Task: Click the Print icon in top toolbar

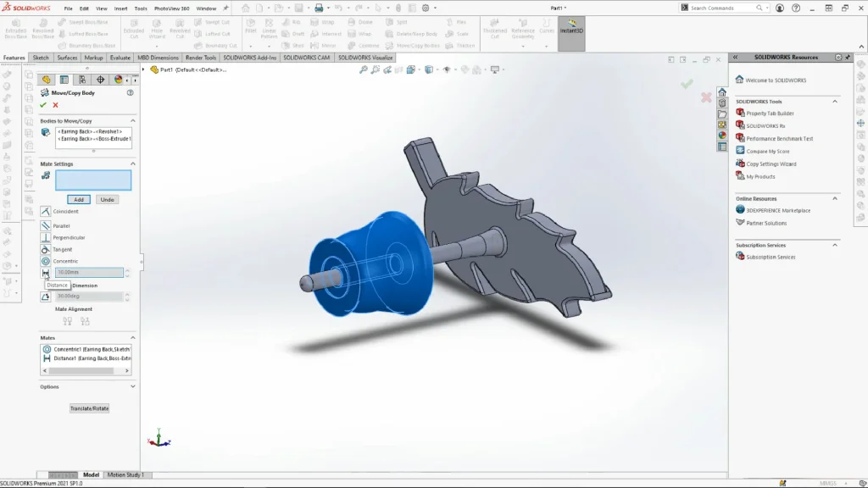Action: [319, 8]
